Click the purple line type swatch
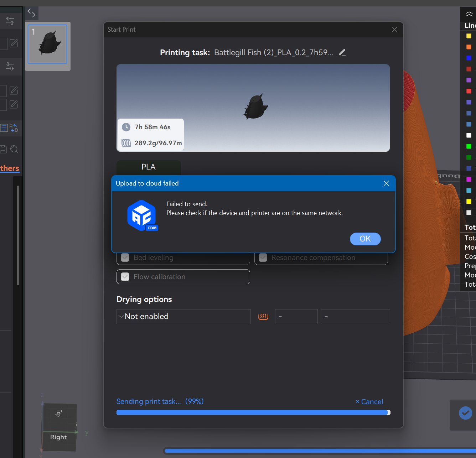Image resolution: width=476 pixels, height=458 pixels. coord(469,80)
